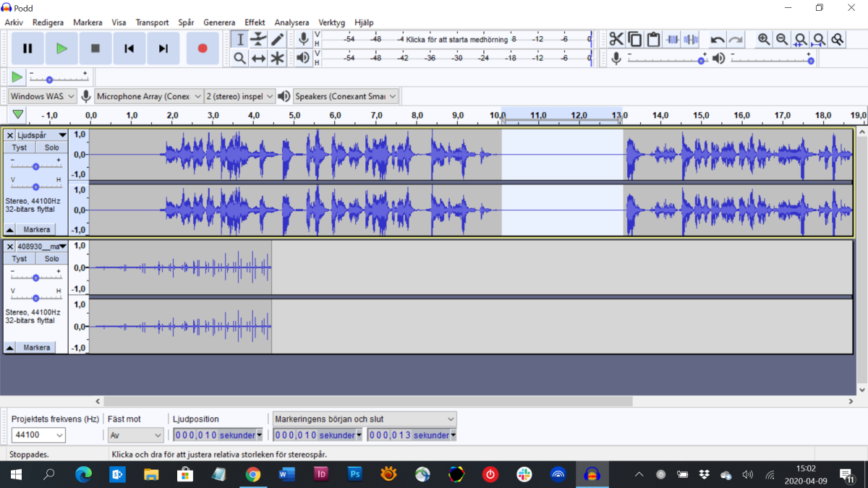Open Chrome from the taskbar
The image size is (868, 488).
point(253,475)
